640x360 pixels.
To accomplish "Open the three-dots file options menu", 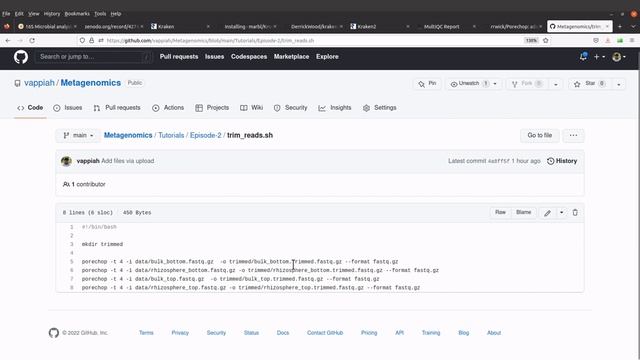I will pyautogui.click(x=573, y=136).
